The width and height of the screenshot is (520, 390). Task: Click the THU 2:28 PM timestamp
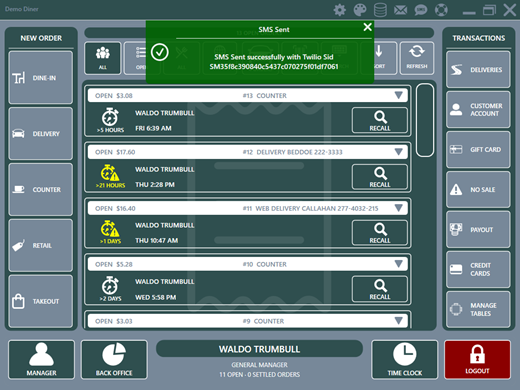[155, 185]
